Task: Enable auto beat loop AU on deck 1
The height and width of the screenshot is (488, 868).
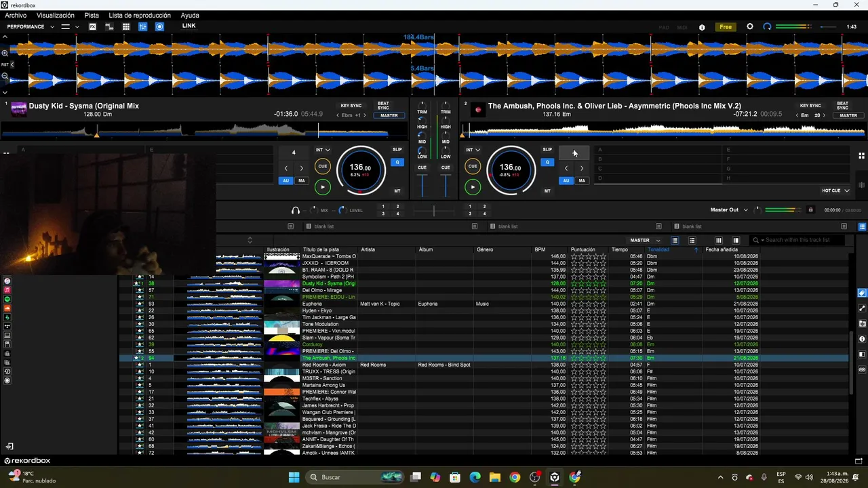Action: coord(285,181)
